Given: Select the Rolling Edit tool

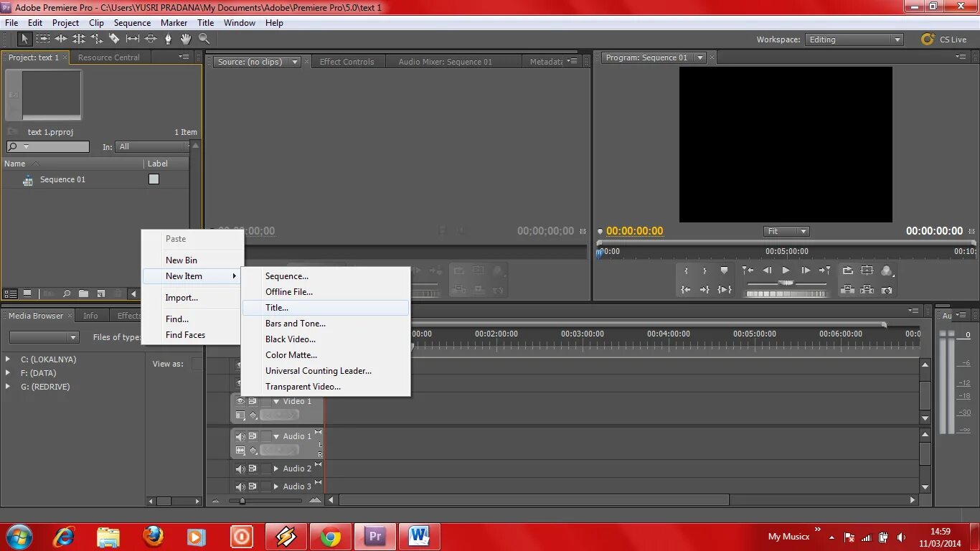Looking at the screenshot, I should (x=79, y=39).
